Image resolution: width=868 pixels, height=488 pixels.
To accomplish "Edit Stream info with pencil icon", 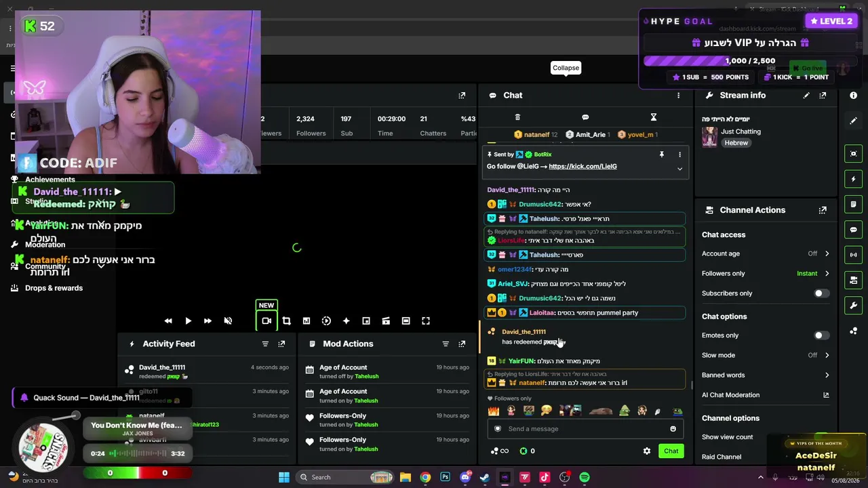I will click(x=806, y=96).
